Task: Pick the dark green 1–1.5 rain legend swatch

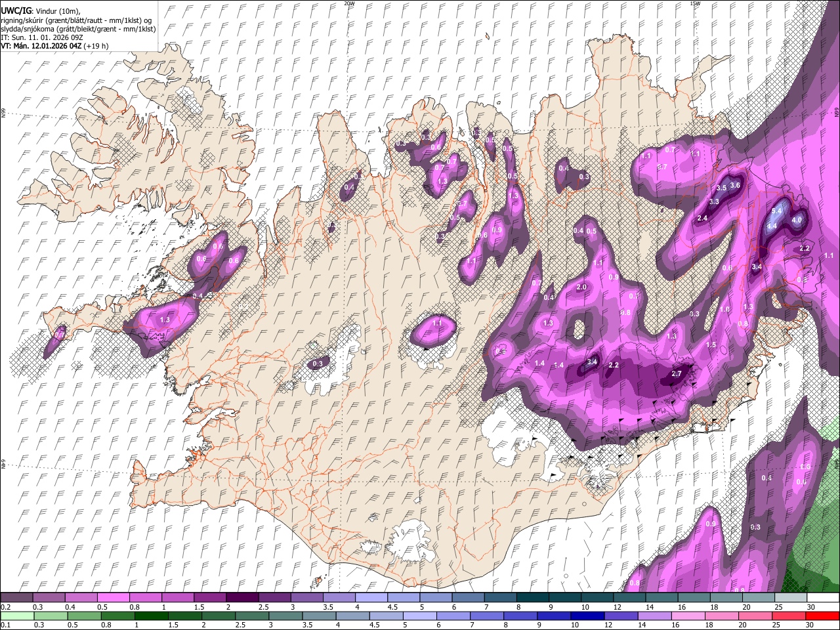Action: [x=151, y=616]
